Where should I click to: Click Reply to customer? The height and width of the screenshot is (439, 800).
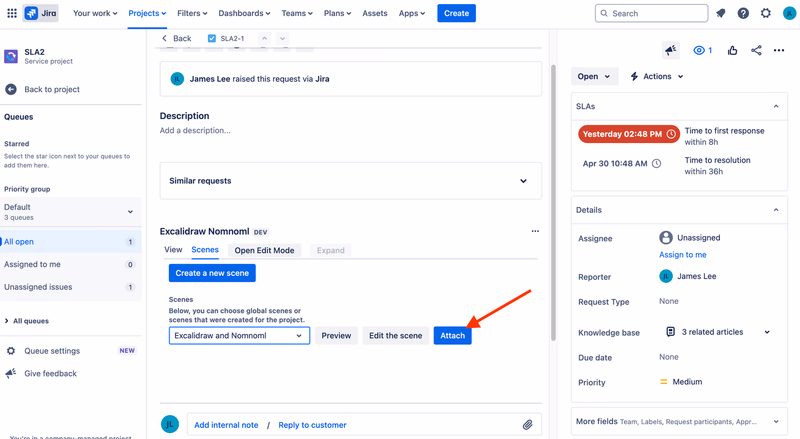click(312, 425)
